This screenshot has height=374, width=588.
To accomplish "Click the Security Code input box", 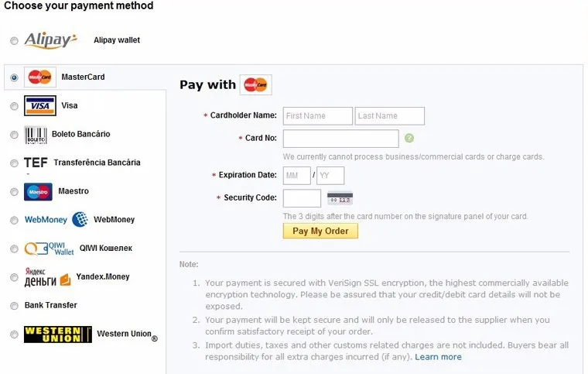I will 302,198.
